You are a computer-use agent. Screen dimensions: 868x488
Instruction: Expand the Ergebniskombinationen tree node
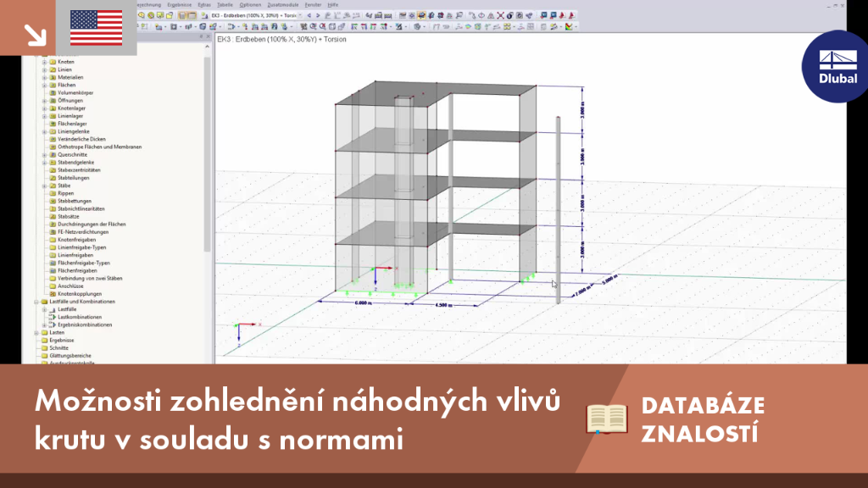coord(45,324)
